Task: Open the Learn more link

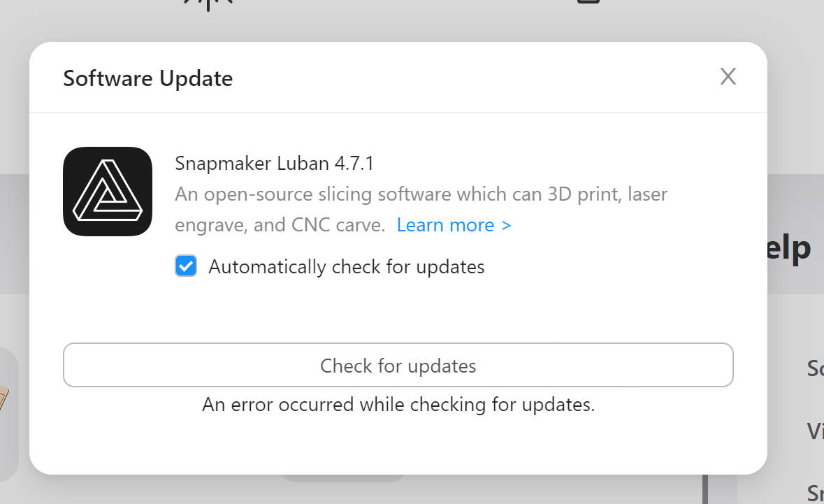Action: [x=446, y=224]
